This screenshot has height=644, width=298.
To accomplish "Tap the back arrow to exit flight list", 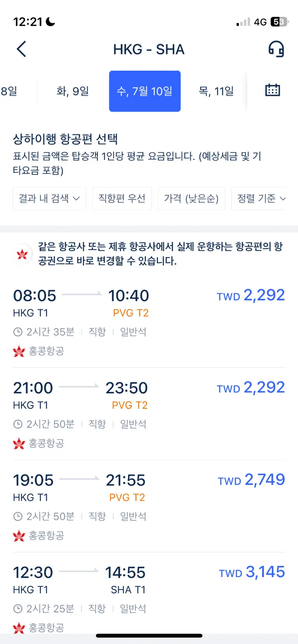I will click(20, 48).
